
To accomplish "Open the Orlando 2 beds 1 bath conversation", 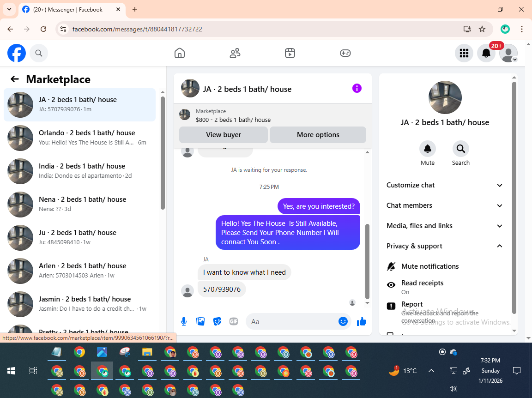I will click(80, 138).
